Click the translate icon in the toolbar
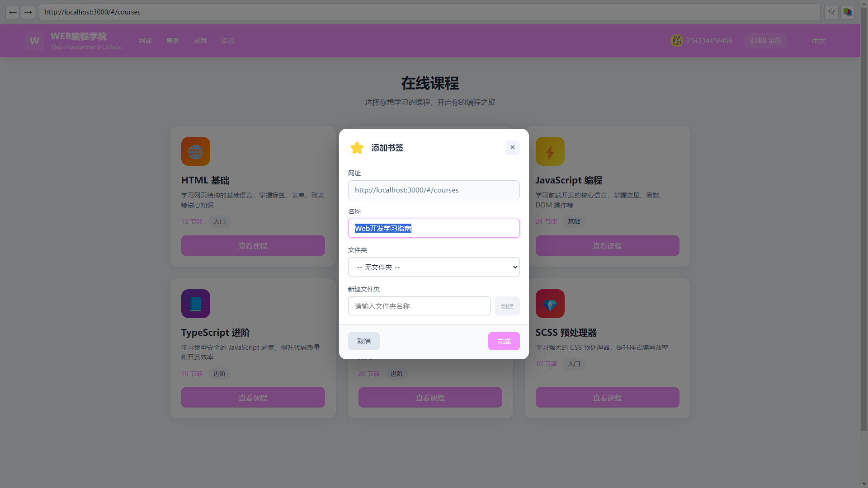 848,12
